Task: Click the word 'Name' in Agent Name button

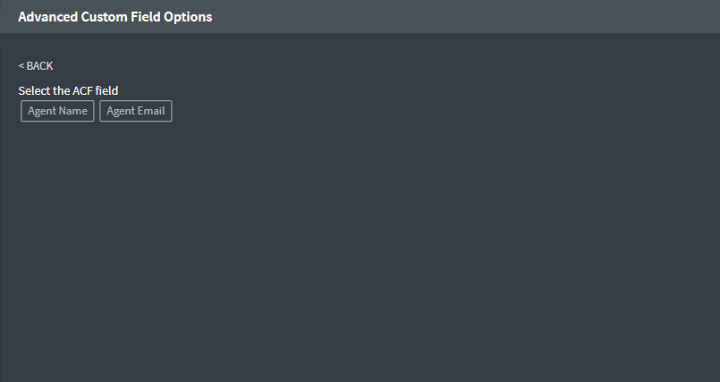Action: click(73, 111)
